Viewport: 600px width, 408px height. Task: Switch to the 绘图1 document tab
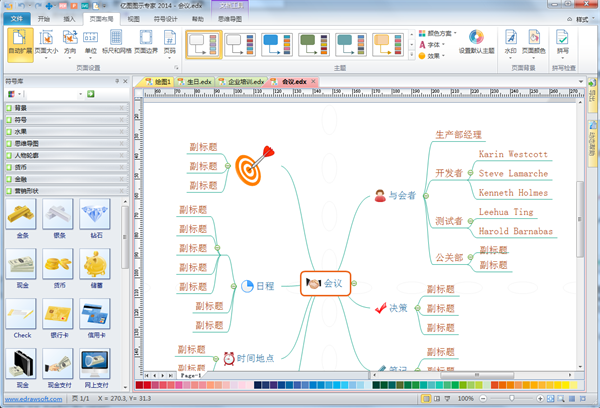pos(158,82)
